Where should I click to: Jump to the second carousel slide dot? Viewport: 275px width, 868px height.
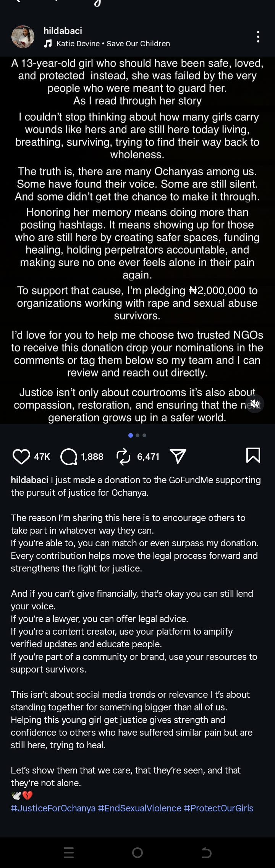[137, 435]
